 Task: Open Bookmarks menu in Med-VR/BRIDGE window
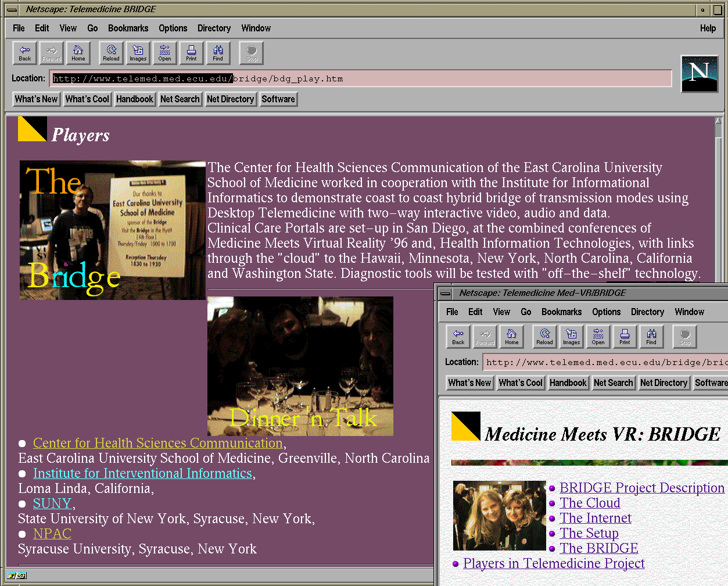[562, 312]
